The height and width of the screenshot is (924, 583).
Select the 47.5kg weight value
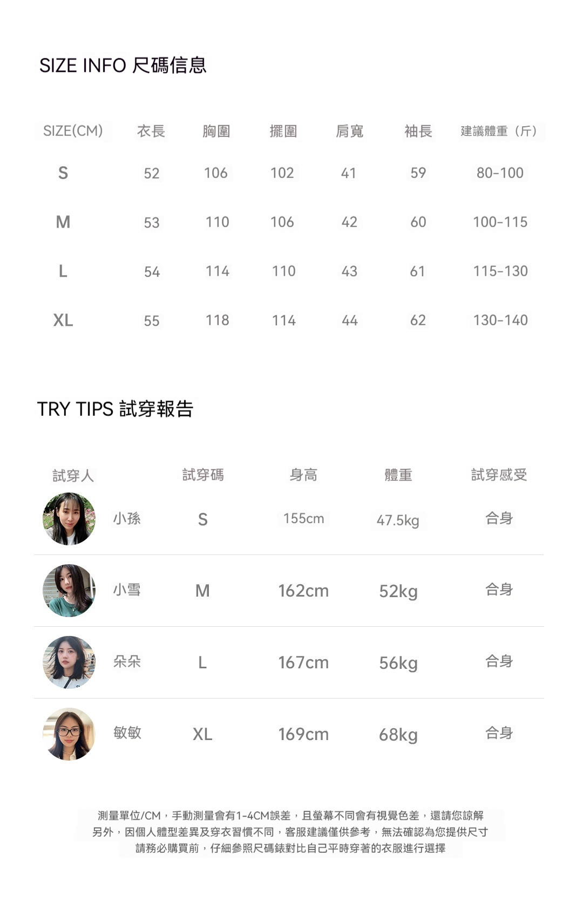398,521
